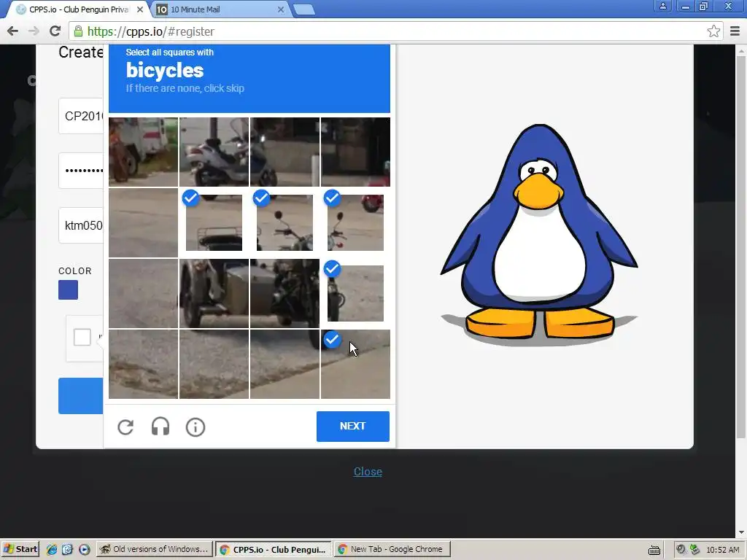Switch to Old versions of Windows taskbar item

tap(155, 549)
